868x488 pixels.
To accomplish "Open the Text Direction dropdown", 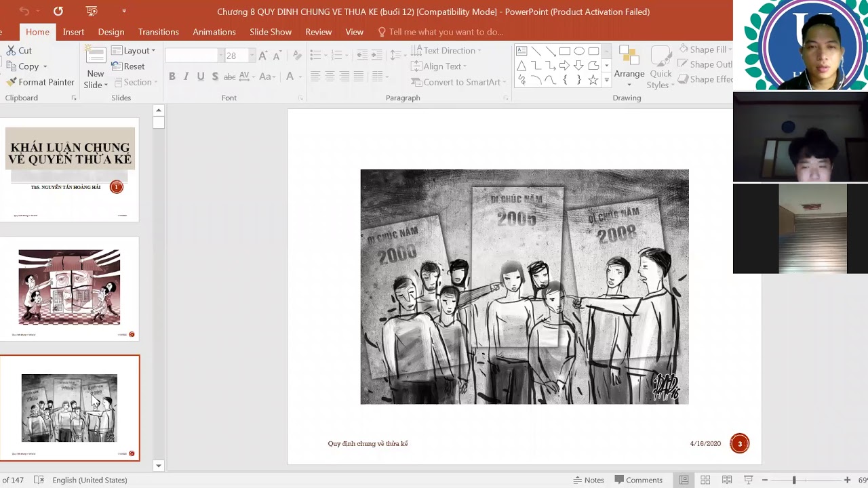I will tap(446, 51).
